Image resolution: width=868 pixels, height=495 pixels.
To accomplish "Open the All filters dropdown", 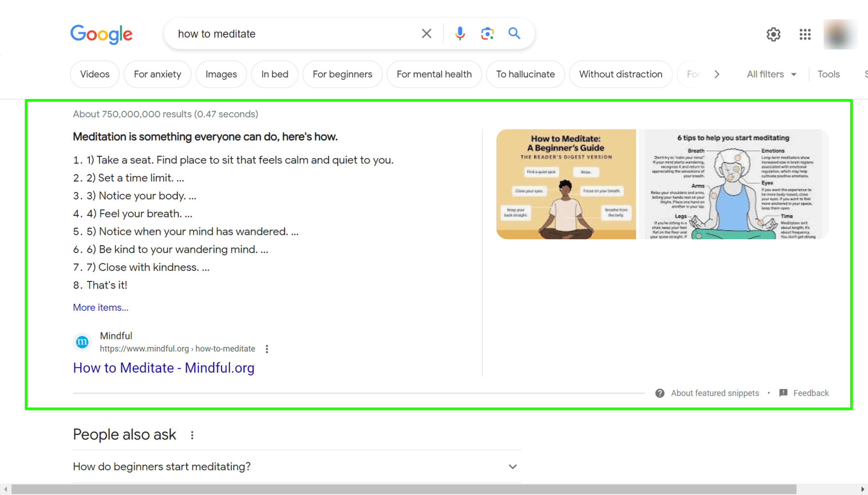I will (771, 74).
